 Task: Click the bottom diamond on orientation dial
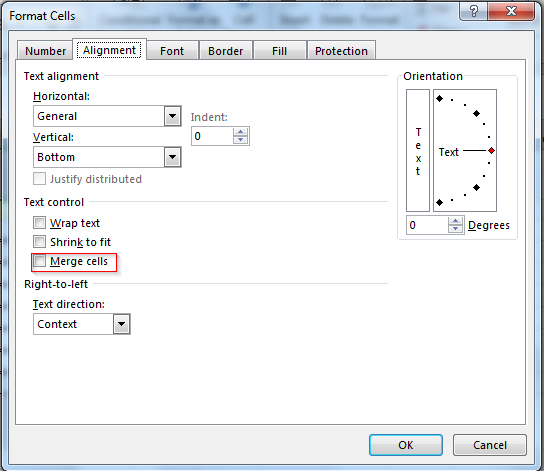coord(440,202)
